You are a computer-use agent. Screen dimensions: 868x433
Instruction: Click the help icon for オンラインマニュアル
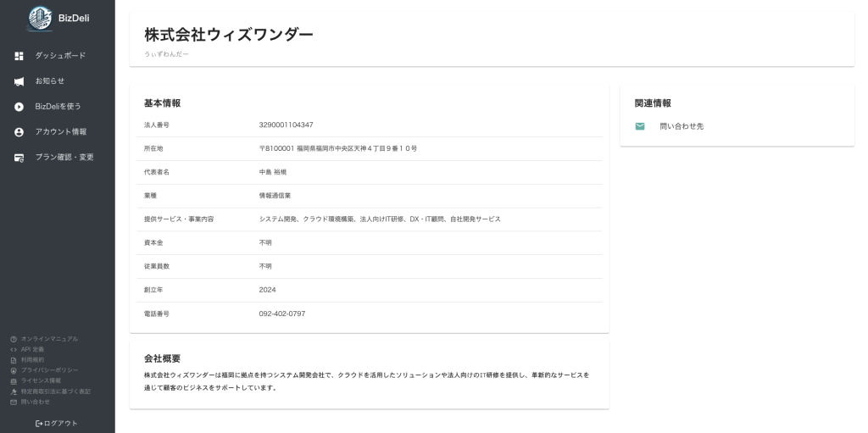click(x=14, y=339)
